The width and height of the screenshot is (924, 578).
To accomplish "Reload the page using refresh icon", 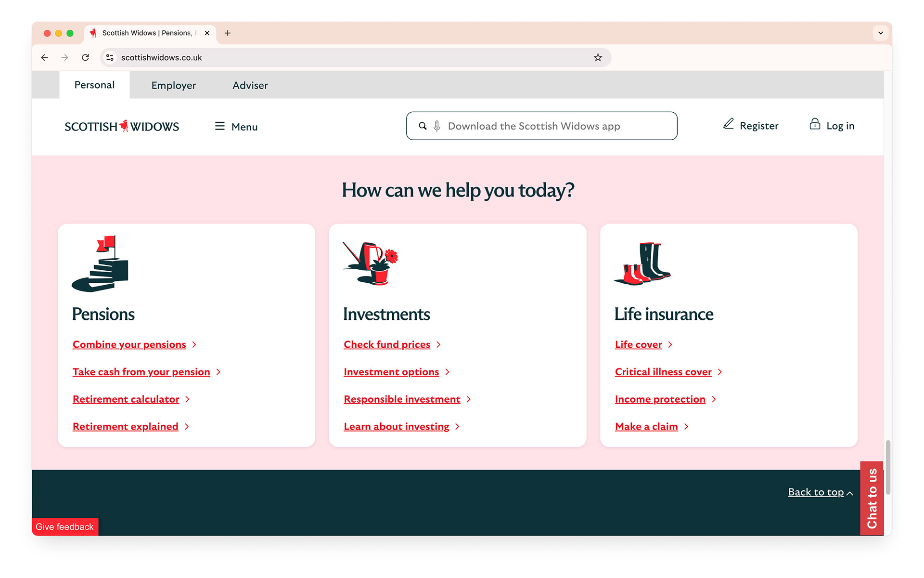I will tap(86, 58).
